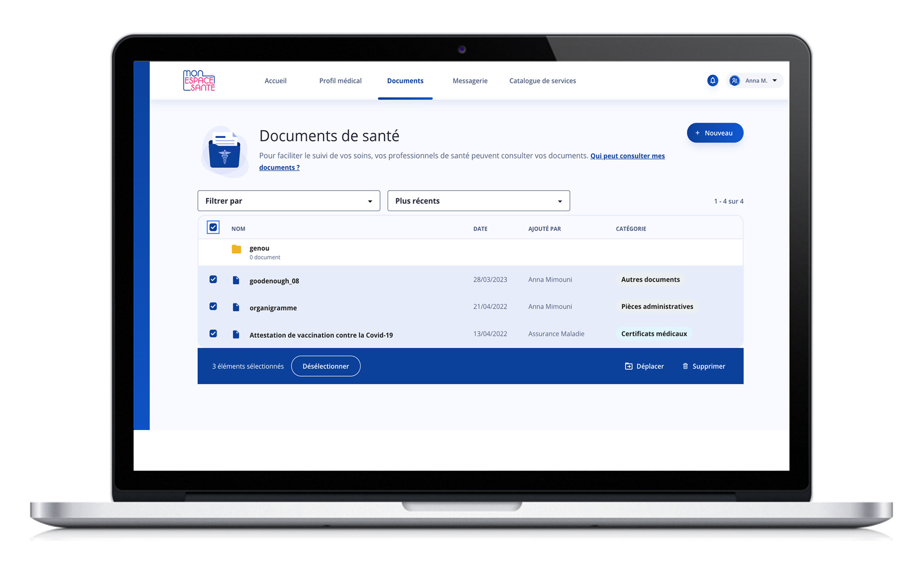Go to the Profil médical tab
The height and width of the screenshot is (573, 924).
coord(340,81)
